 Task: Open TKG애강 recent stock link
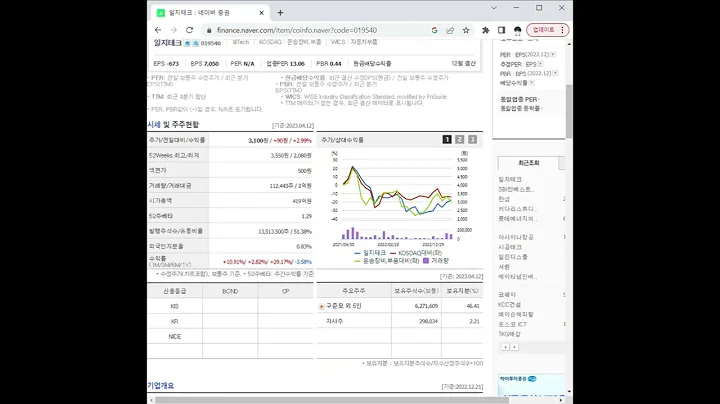tap(509, 334)
